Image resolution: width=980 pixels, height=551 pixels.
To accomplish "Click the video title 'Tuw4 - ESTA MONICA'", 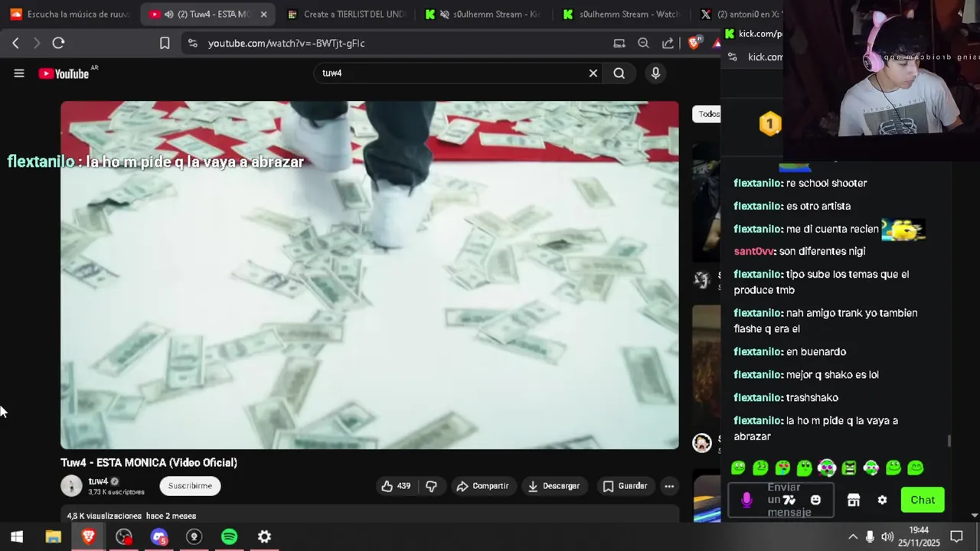I will coord(149,462).
